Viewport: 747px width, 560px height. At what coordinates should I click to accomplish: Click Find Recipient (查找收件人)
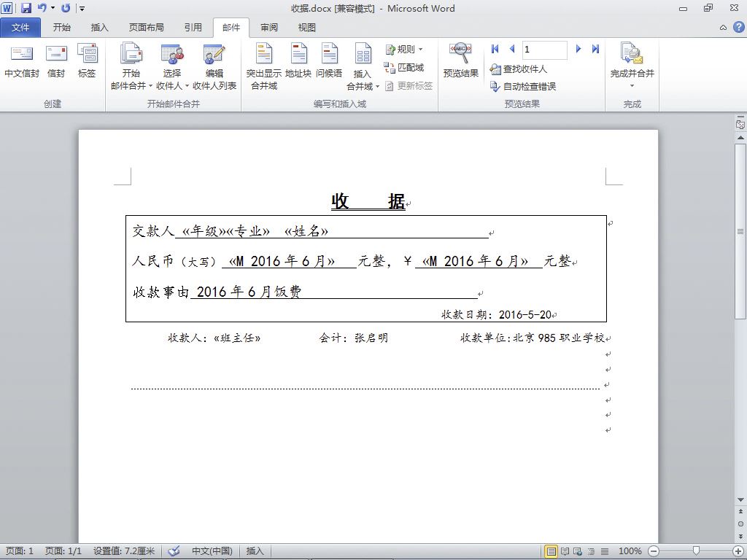pyautogui.click(x=519, y=69)
